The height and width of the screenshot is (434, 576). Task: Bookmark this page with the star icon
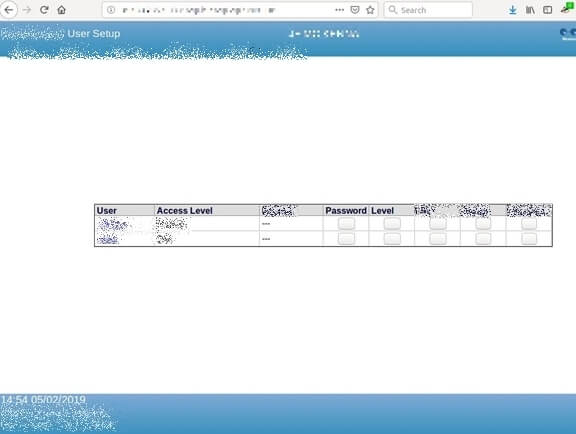click(x=370, y=10)
